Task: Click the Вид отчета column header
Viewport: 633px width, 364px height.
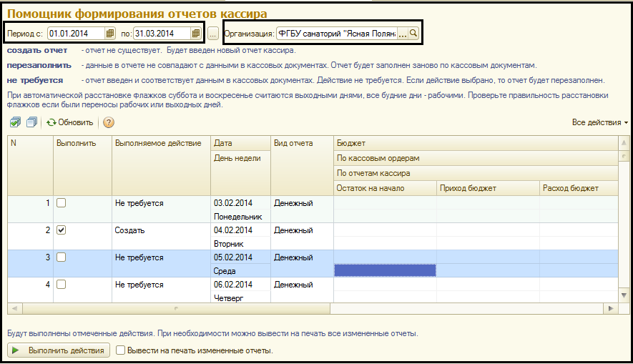Action: 302,165
